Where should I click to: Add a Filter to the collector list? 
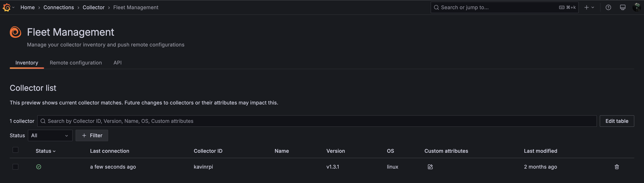[x=92, y=135]
